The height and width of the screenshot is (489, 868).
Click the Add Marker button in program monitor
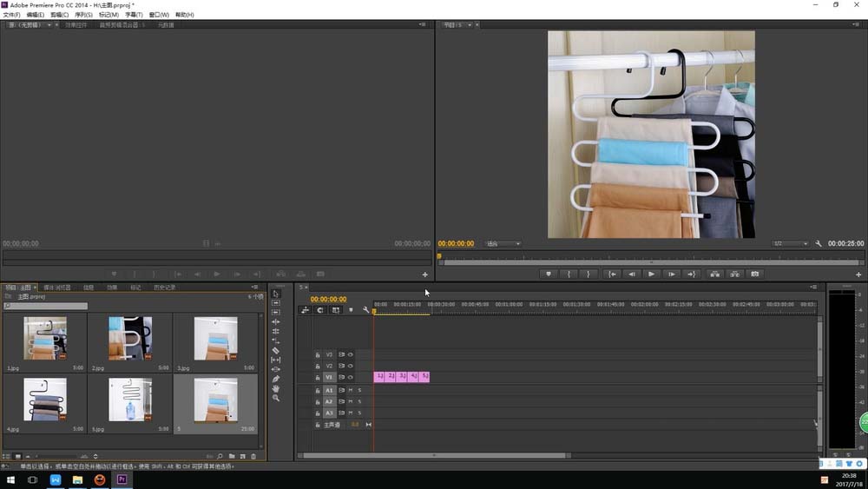click(x=548, y=274)
